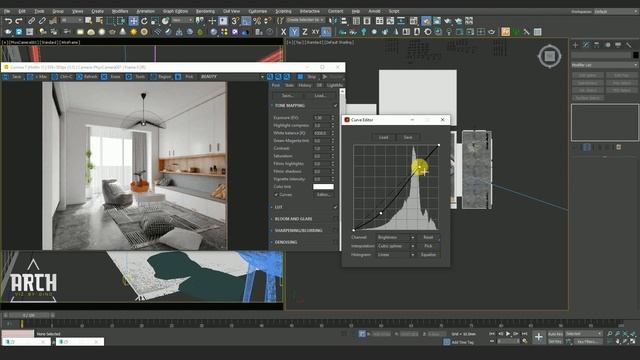This screenshot has height=360, width=640.
Task: Restrict to Y axis constraint
Action: click(x=294, y=31)
